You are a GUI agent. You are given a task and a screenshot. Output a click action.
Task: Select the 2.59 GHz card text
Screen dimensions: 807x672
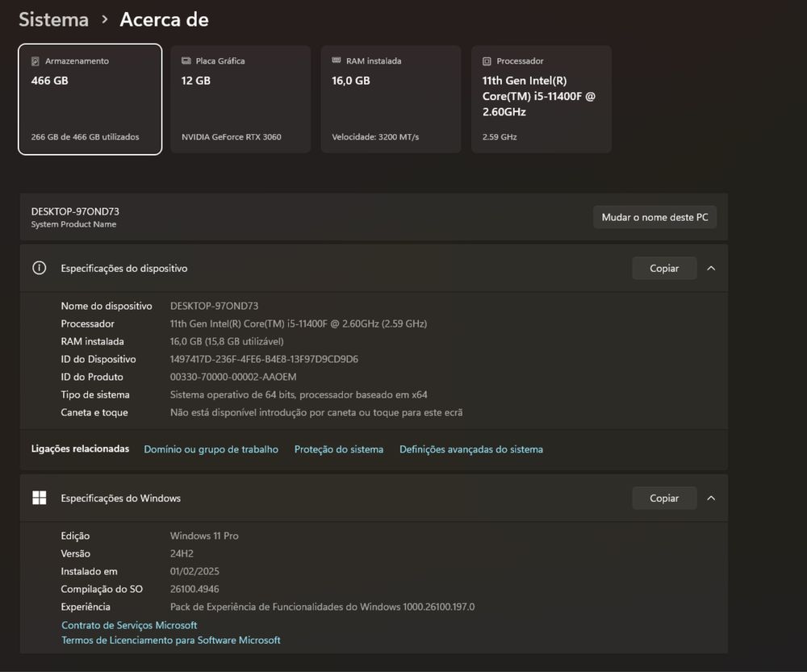(500, 137)
